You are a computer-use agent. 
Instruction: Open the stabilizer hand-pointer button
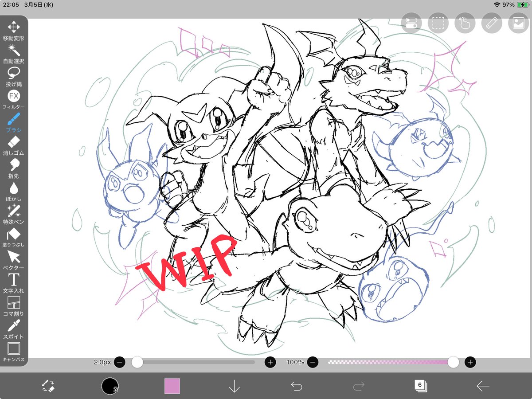[x=465, y=23]
